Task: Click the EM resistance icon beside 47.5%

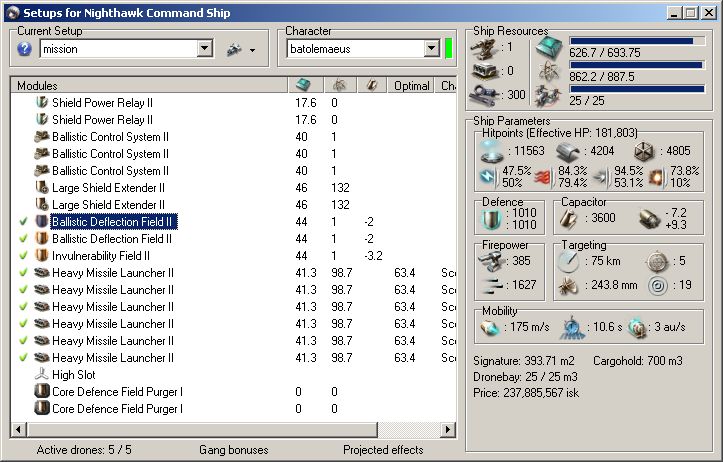Action: [x=488, y=177]
